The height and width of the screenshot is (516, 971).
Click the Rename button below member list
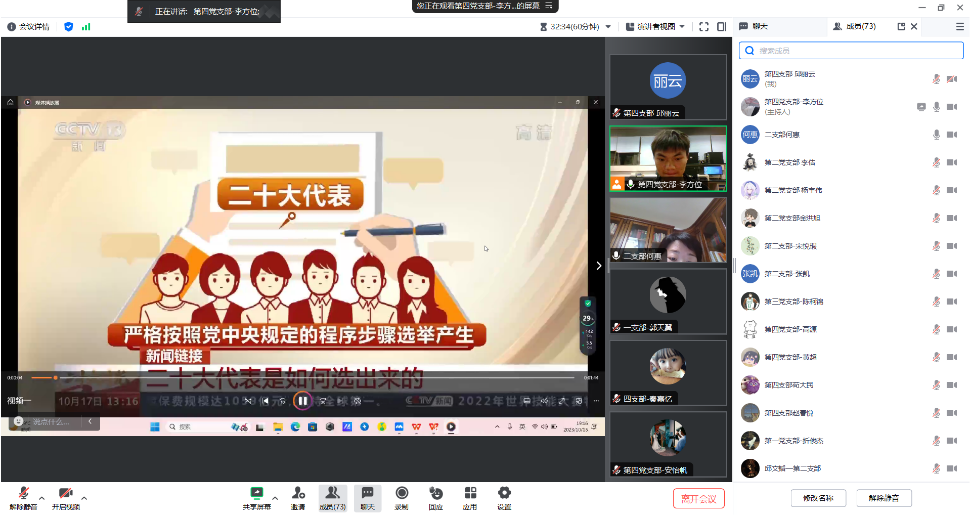[817, 497]
